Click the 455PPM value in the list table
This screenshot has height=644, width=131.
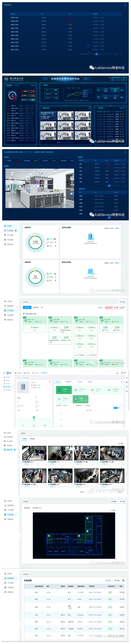(x=80, y=628)
